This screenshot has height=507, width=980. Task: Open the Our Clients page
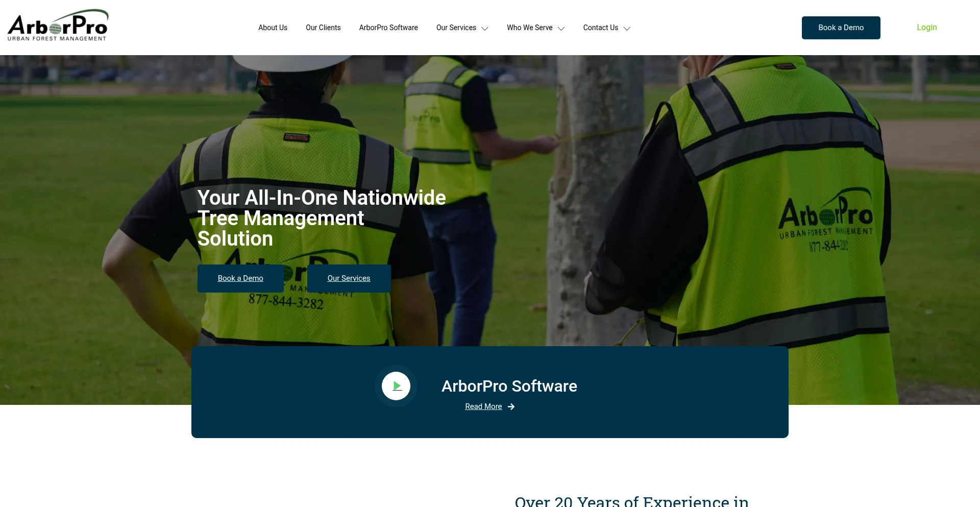pyautogui.click(x=323, y=28)
